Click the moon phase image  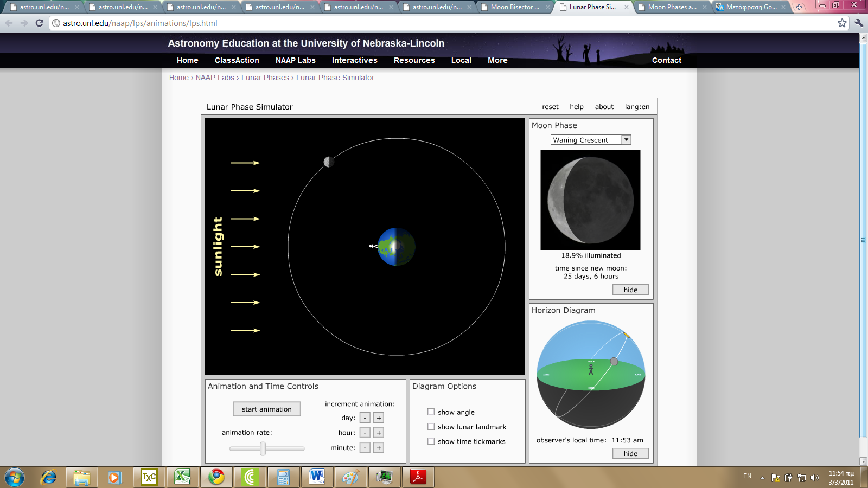point(590,200)
